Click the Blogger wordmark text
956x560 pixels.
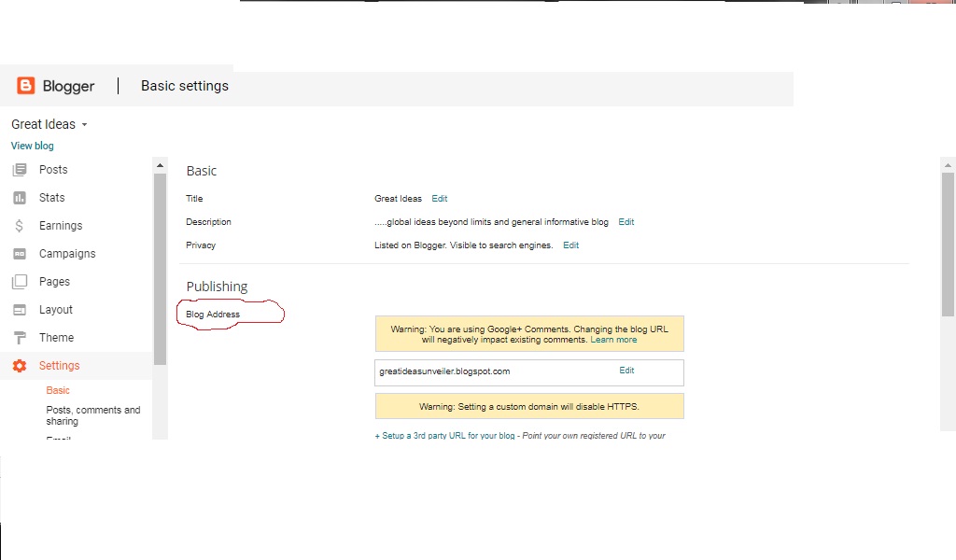(68, 86)
